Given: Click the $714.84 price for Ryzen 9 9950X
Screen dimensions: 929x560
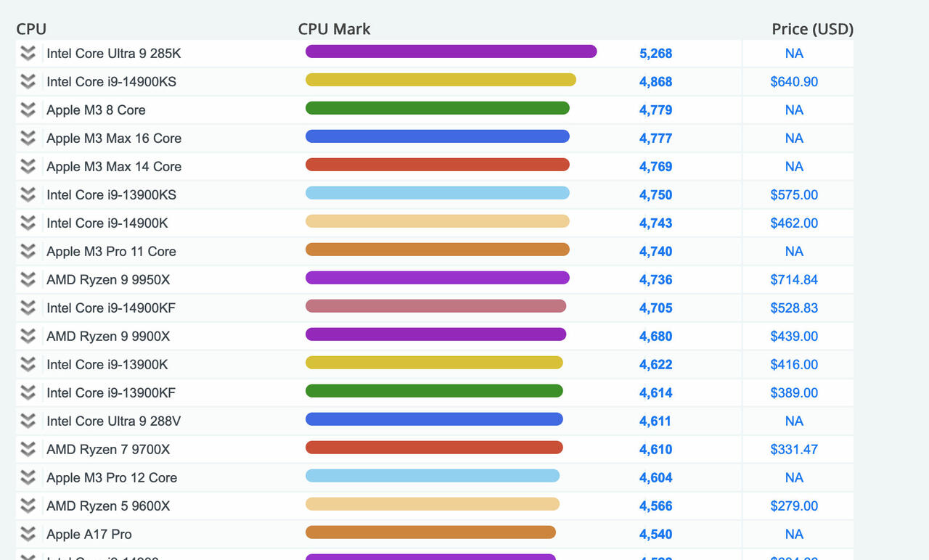Looking at the screenshot, I should (794, 280).
